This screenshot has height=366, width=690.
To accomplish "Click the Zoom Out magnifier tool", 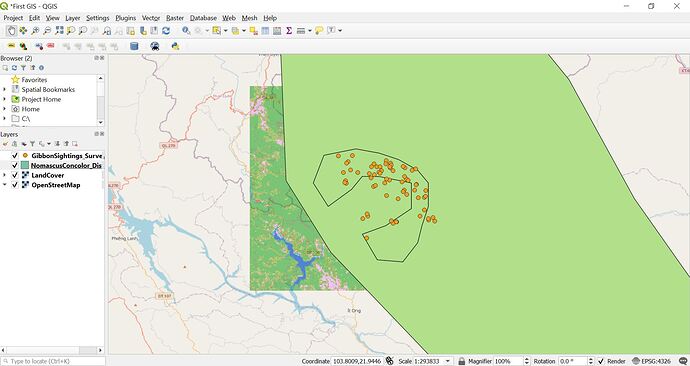I will (47, 31).
